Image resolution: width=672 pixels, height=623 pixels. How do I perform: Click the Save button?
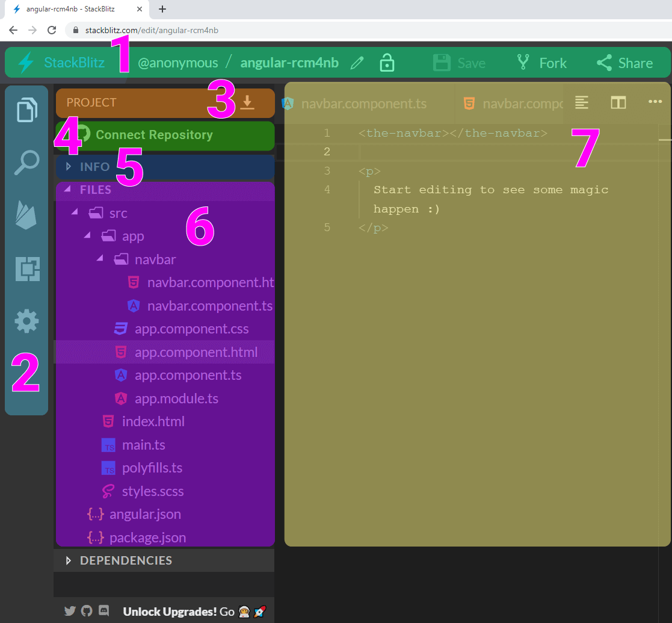[459, 63]
